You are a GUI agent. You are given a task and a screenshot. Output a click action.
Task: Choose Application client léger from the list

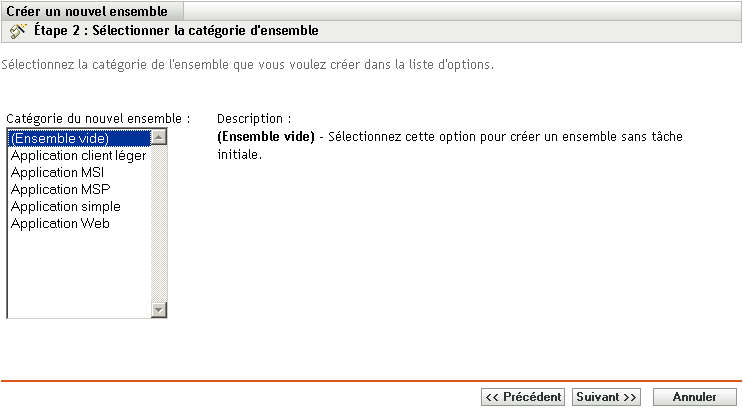[x=78, y=155]
